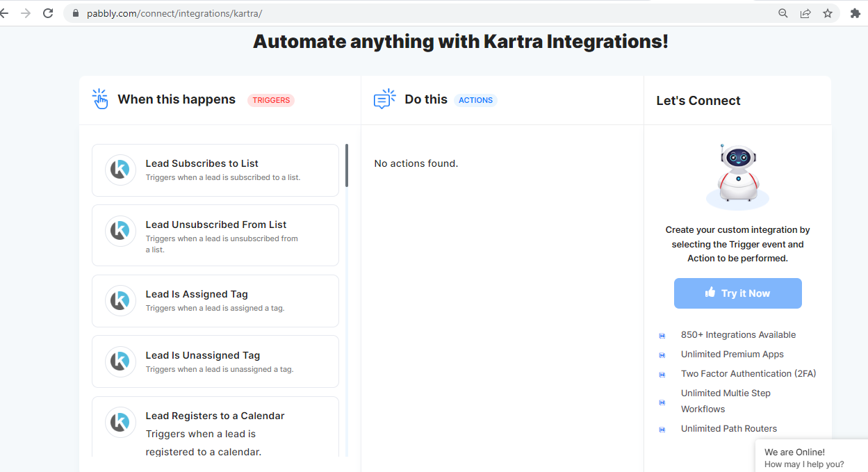Click the triggers list scrollbar thumb
Screen dimensions: 868x472
coord(347,165)
